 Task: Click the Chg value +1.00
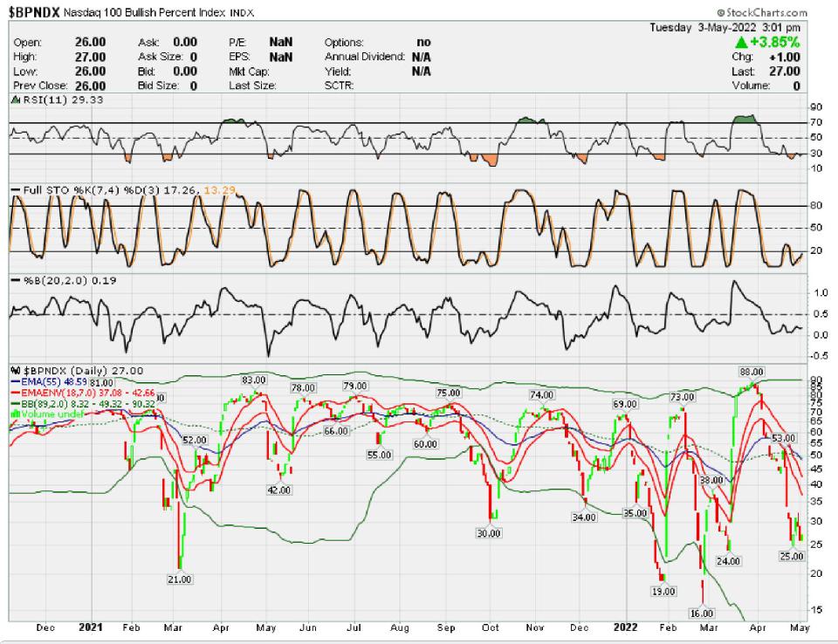(x=785, y=58)
